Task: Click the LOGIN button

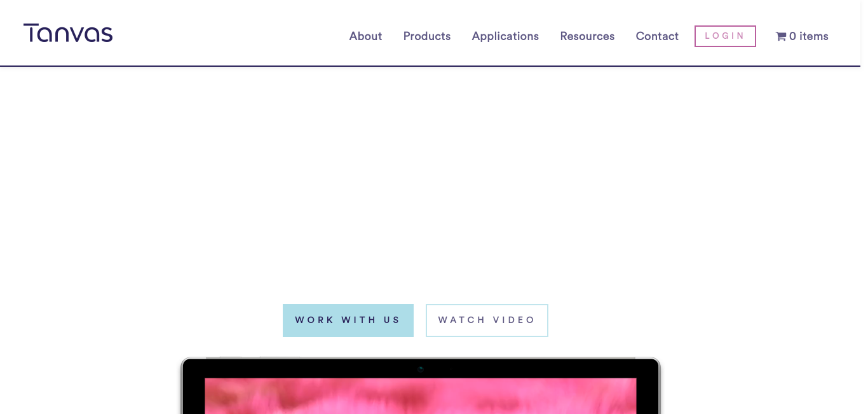Action: [725, 36]
